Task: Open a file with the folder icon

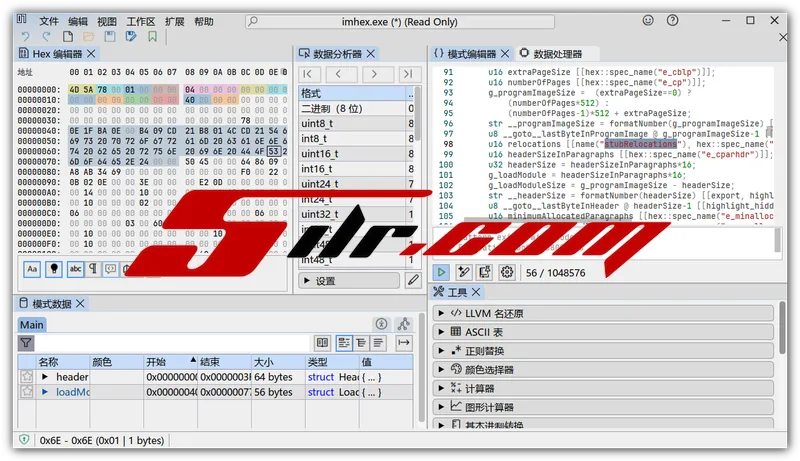Action: [x=89, y=37]
